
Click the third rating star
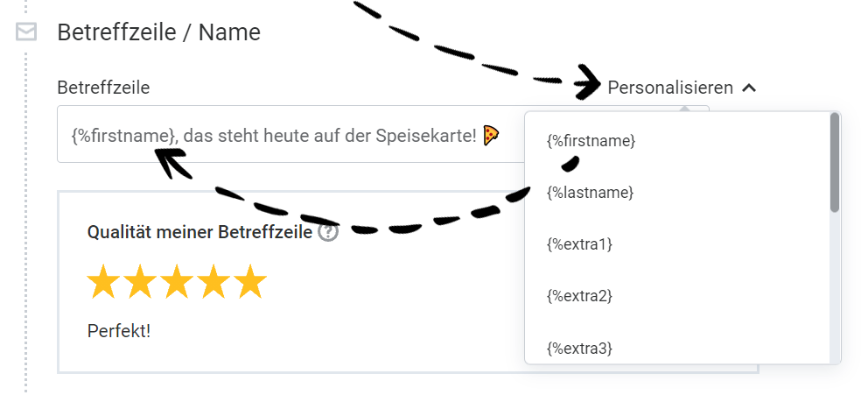(x=177, y=282)
